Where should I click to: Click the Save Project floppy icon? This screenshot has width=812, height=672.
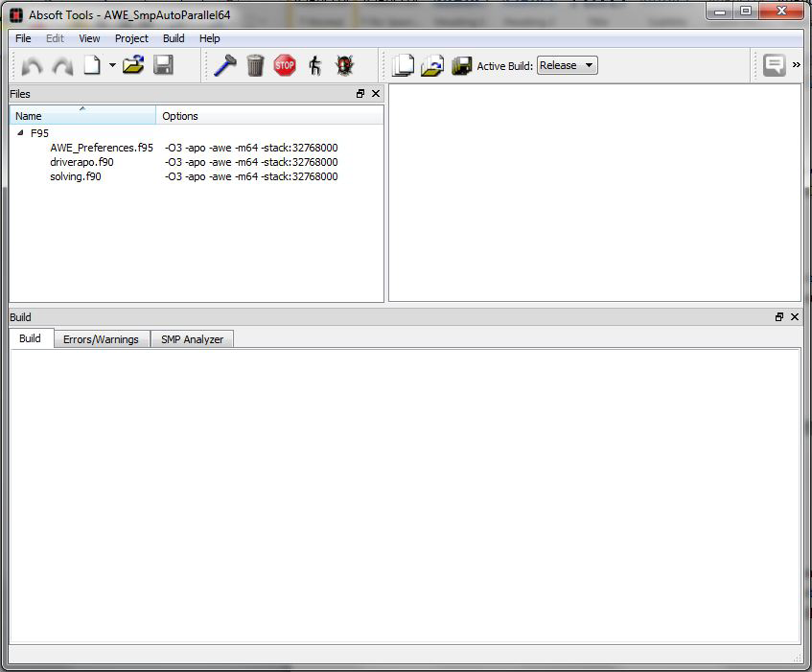click(x=461, y=66)
